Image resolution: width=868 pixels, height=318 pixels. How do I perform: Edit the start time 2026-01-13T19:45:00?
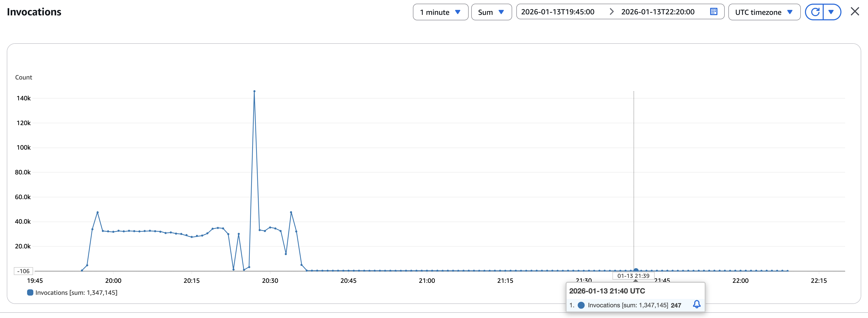558,12
